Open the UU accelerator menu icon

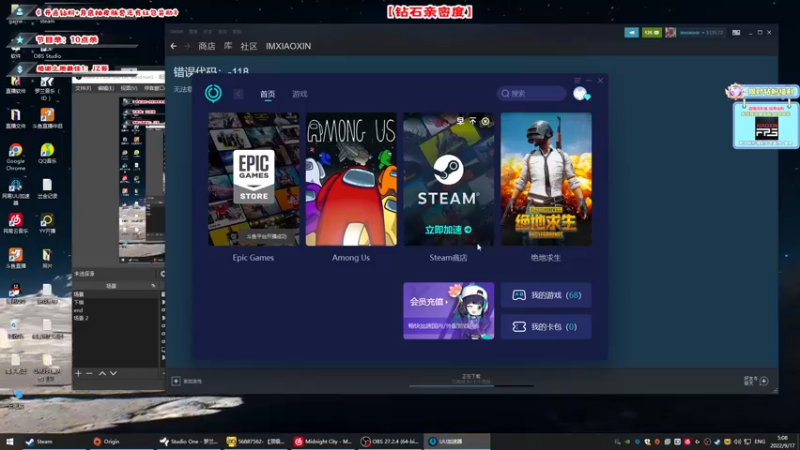[x=578, y=80]
